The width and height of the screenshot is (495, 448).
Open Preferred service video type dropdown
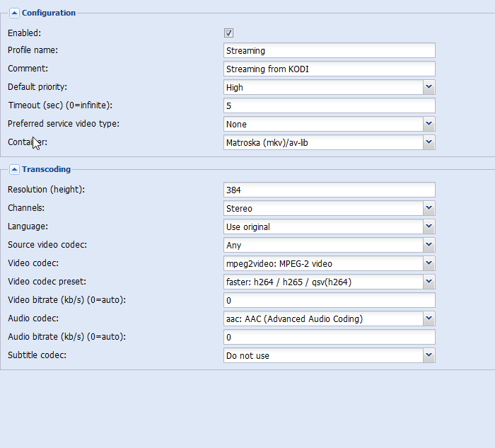coord(429,124)
